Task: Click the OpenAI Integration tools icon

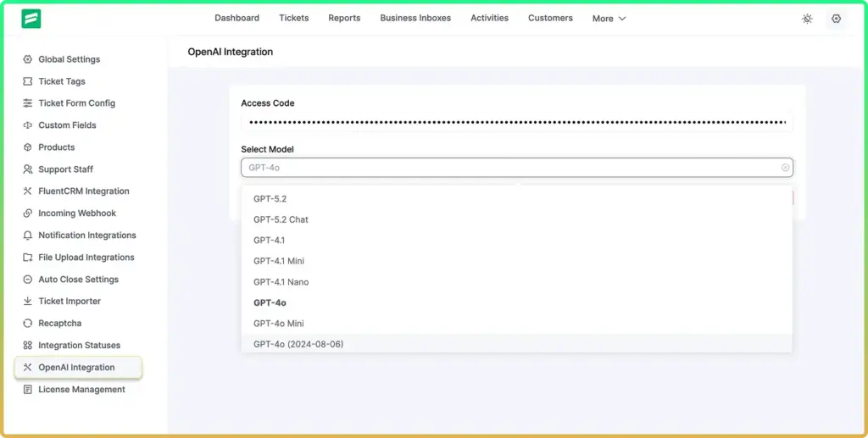Action: pos(27,367)
